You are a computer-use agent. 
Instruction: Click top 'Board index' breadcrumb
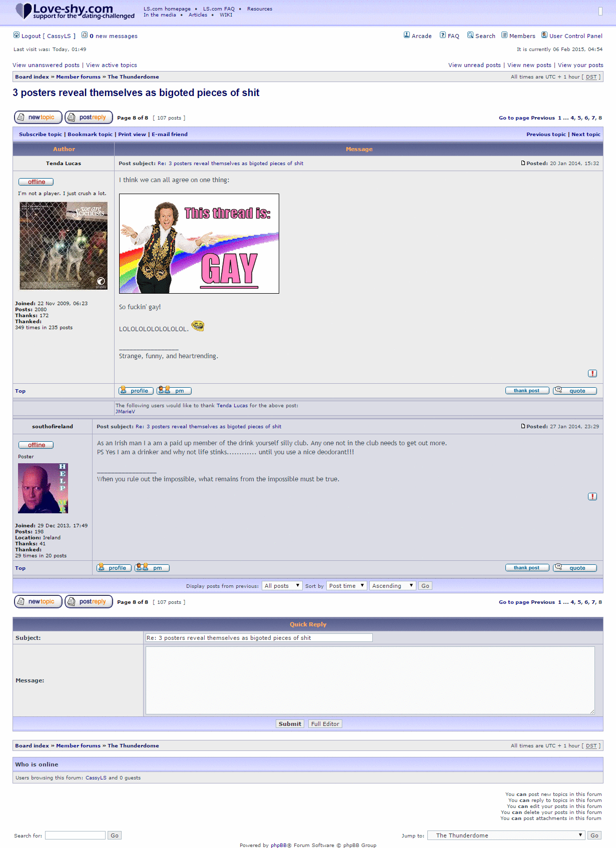32,77
